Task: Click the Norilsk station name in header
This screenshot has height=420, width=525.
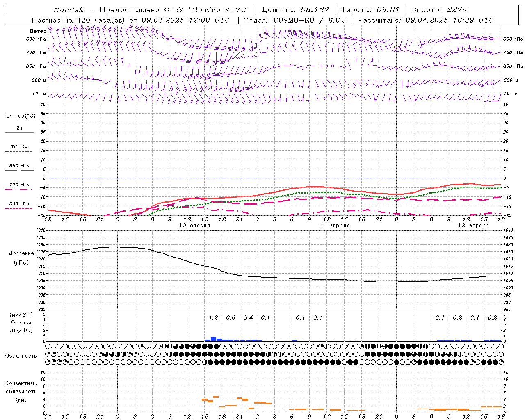Action: click(68, 10)
